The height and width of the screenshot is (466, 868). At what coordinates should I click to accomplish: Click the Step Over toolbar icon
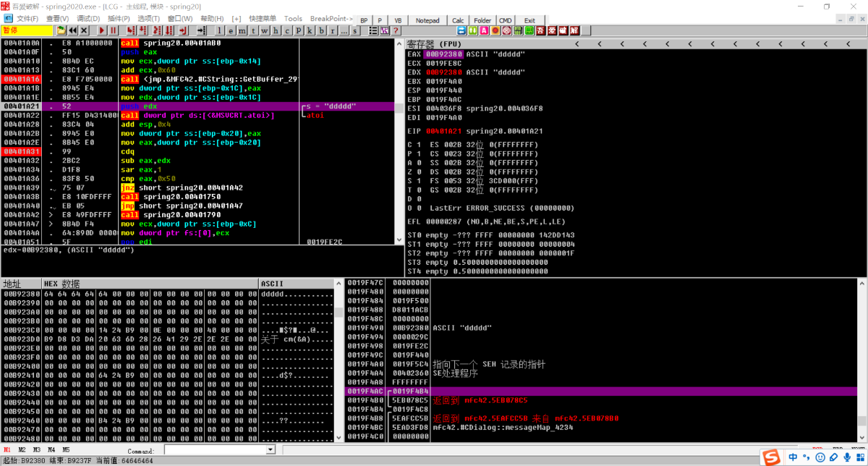coord(142,30)
